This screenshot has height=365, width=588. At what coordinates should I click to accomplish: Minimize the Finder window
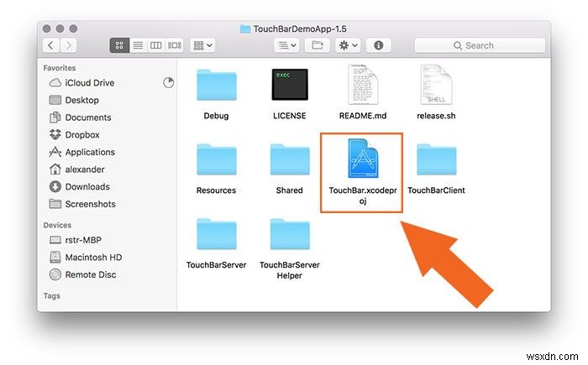(x=60, y=29)
